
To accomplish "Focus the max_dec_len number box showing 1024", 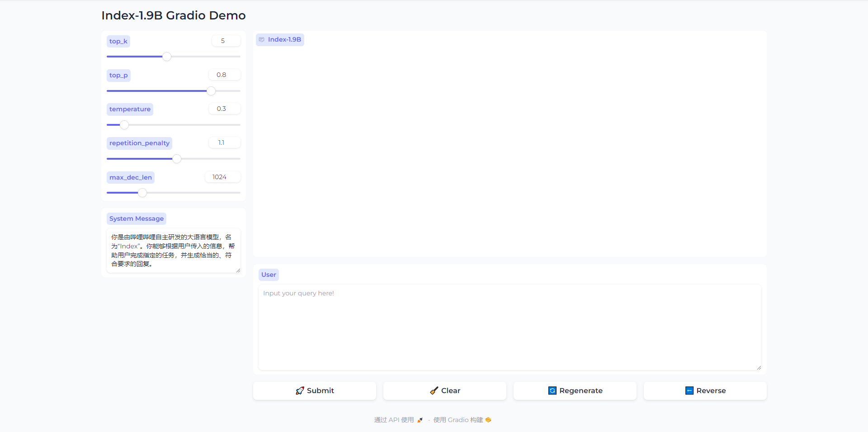I will click(223, 177).
